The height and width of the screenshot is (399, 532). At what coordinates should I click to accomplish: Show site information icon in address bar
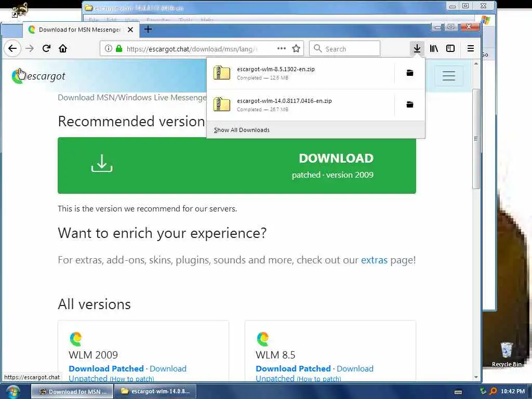(x=108, y=48)
